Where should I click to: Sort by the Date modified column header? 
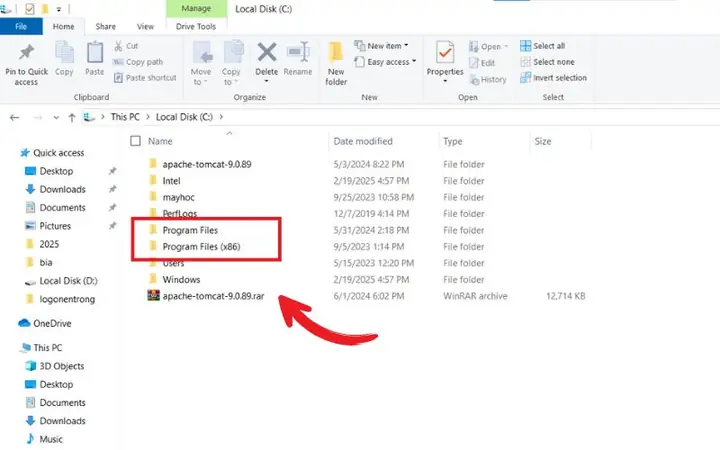coord(363,141)
